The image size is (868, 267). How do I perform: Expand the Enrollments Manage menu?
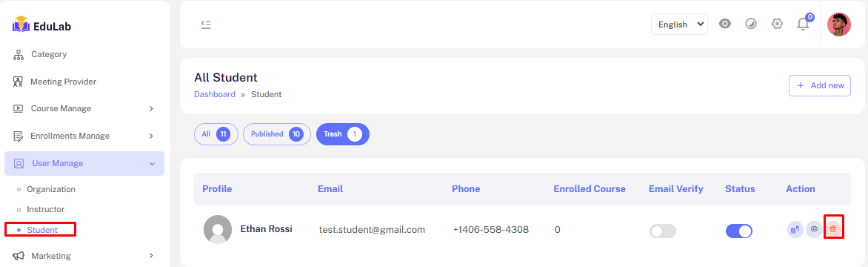(84, 136)
